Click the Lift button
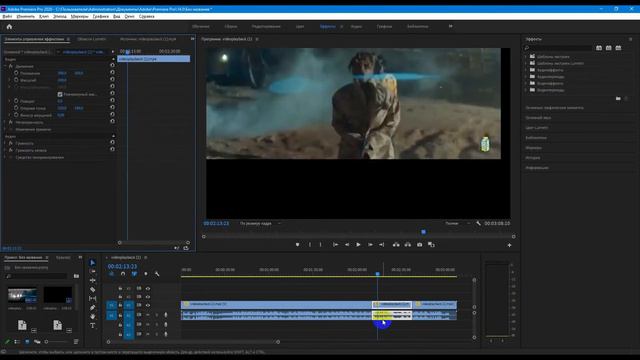 pyautogui.click(x=396, y=244)
